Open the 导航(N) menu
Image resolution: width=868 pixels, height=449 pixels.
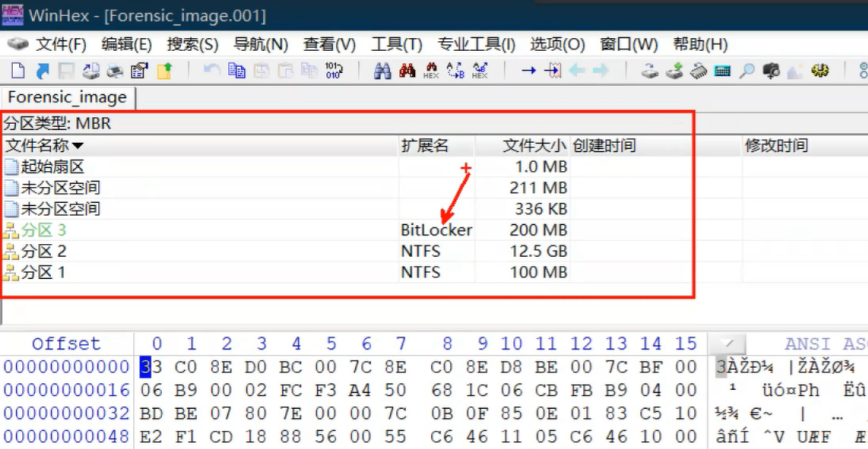click(262, 45)
